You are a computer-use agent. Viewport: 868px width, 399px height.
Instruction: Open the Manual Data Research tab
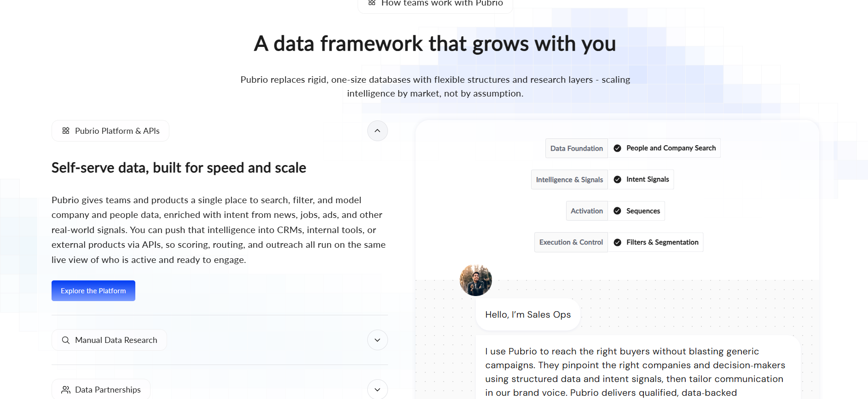pos(109,340)
